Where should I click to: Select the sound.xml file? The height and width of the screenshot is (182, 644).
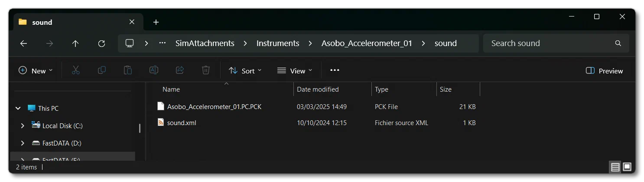182,123
